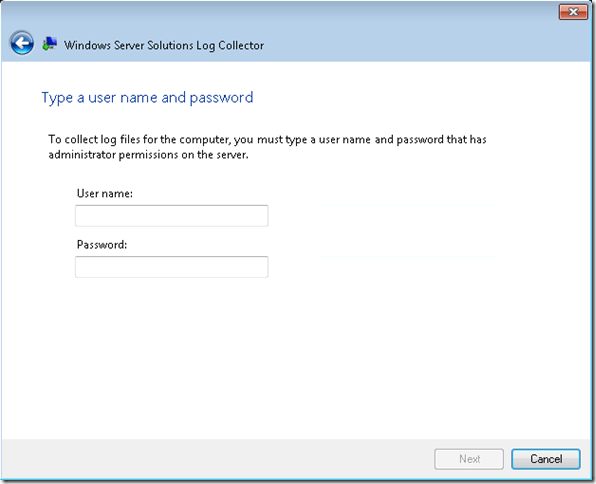This screenshot has height=484, width=596.
Task: Click the 'User name:' label
Action: [105, 194]
